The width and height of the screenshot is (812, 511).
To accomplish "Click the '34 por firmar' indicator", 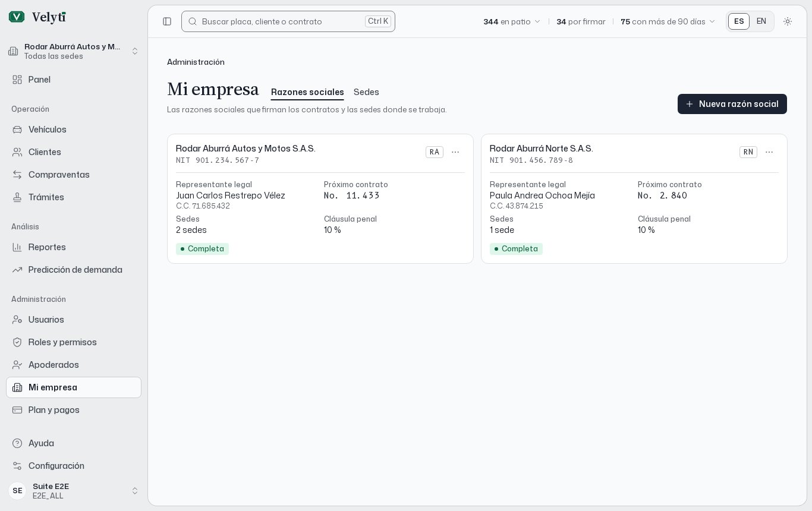I will [x=581, y=21].
